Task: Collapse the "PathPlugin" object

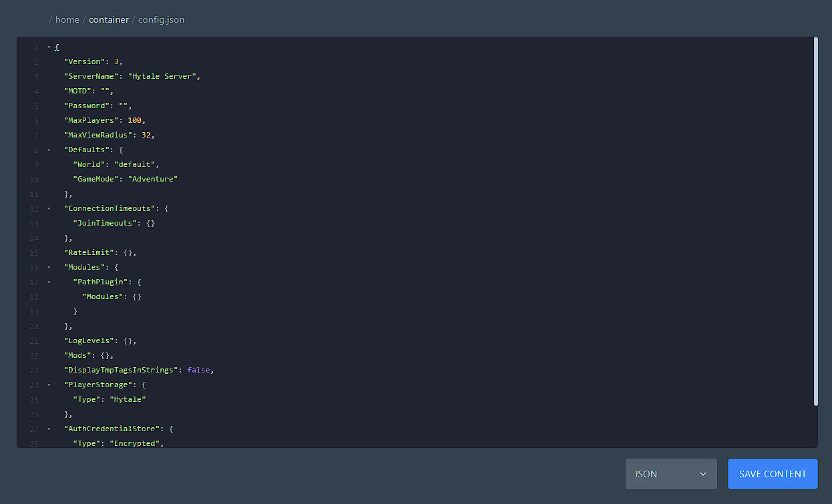Action: pos(47,282)
